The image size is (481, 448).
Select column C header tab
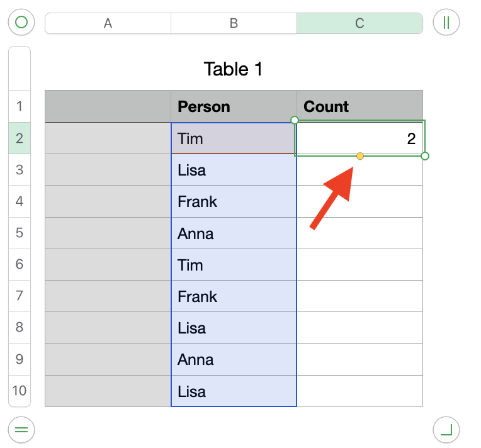click(x=359, y=23)
